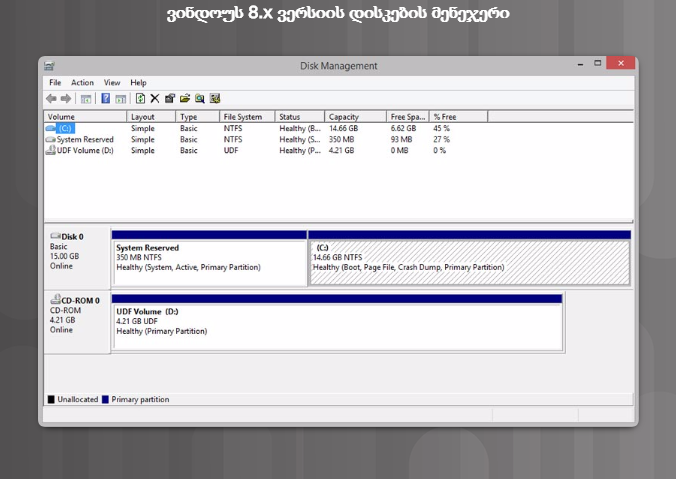
Task: Click the Back arrow toolbar icon
Action: tap(51, 98)
